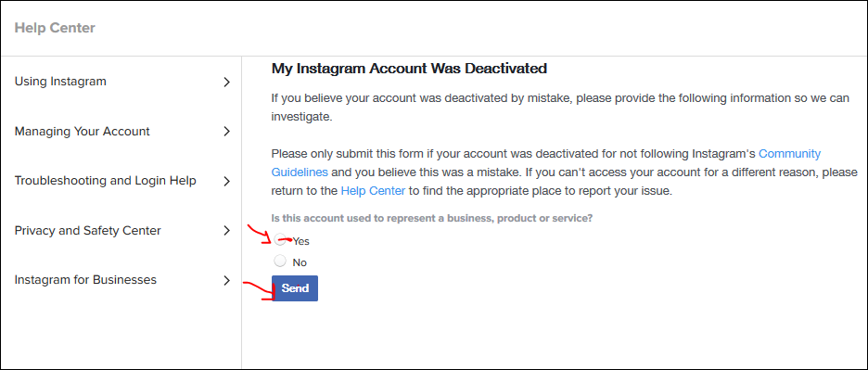Choose the Yes label text
Image resolution: width=868 pixels, height=370 pixels.
point(301,241)
